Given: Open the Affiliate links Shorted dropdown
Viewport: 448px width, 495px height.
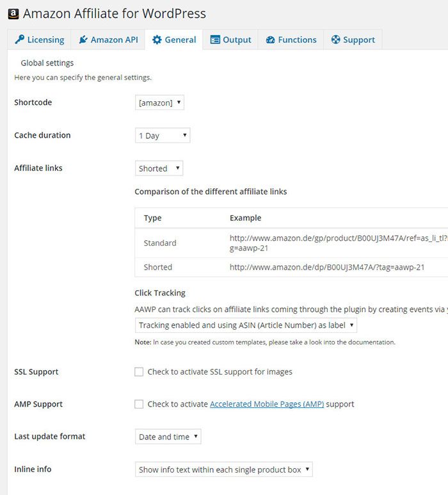Looking at the screenshot, I should (159, 168).
